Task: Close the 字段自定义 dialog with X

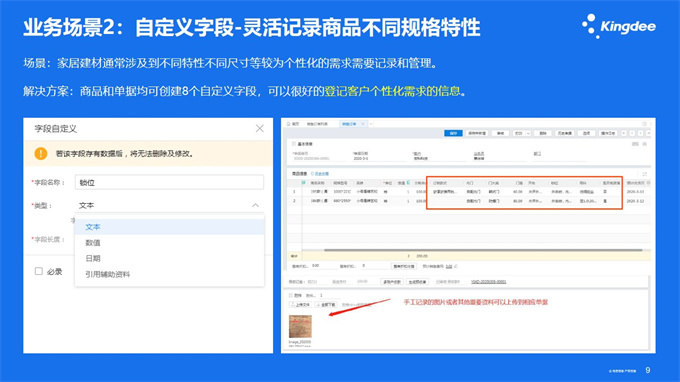Action: click(x=259, y=128)
